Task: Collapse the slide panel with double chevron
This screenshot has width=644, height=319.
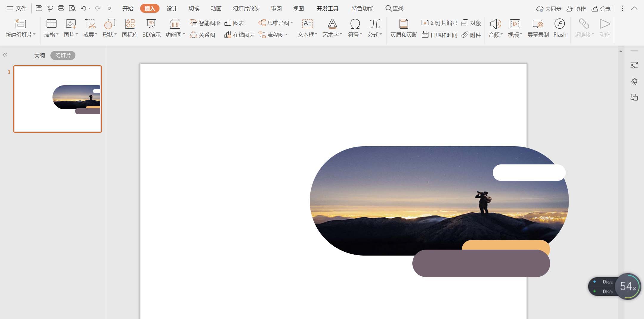Action: coord(5,55)
